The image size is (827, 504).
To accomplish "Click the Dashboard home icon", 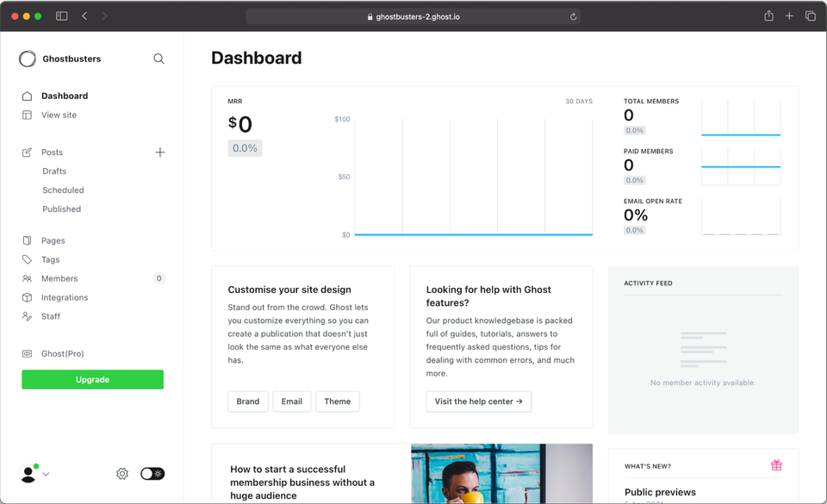I will 27,96.
